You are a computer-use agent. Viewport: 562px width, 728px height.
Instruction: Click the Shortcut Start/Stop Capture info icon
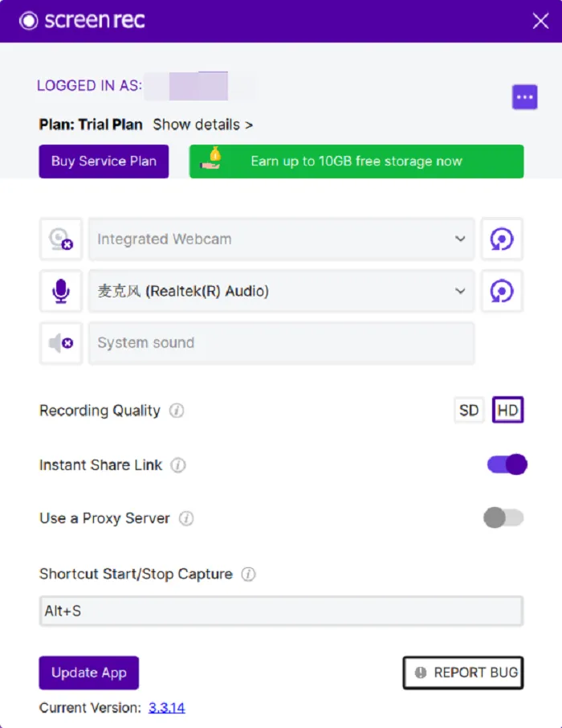(248, 575)
